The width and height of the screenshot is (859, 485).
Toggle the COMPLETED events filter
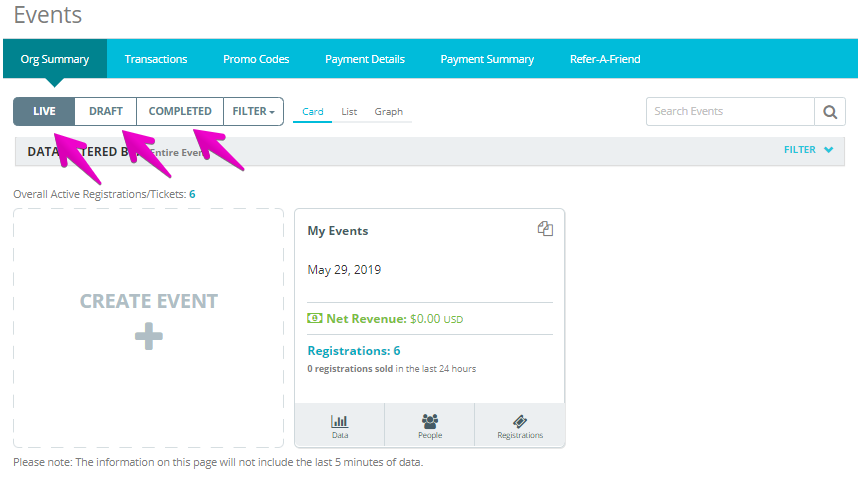click(180, 111)
